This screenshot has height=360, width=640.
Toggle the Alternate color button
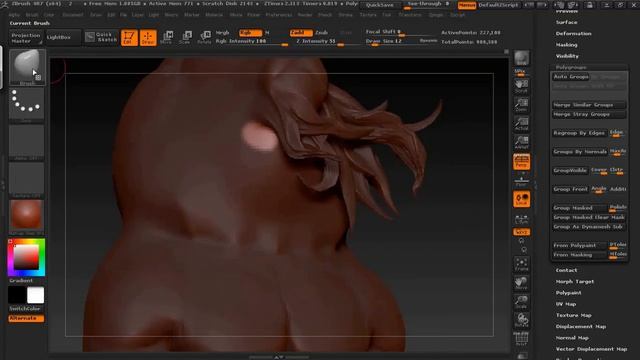click(26, 318)
